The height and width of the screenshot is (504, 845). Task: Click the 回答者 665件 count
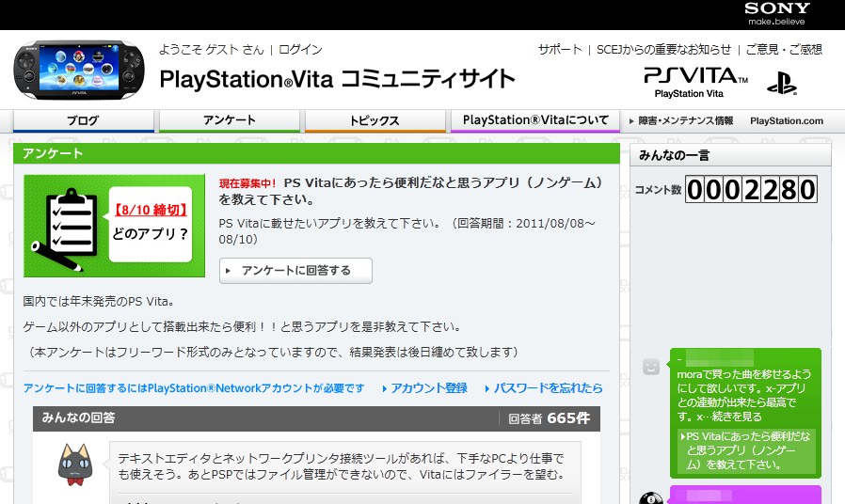point(550,418)
